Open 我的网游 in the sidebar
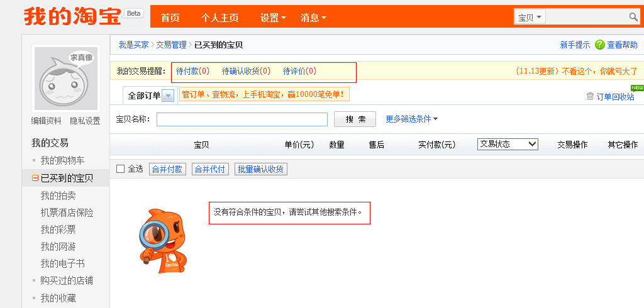 click(x=58, y=247)
